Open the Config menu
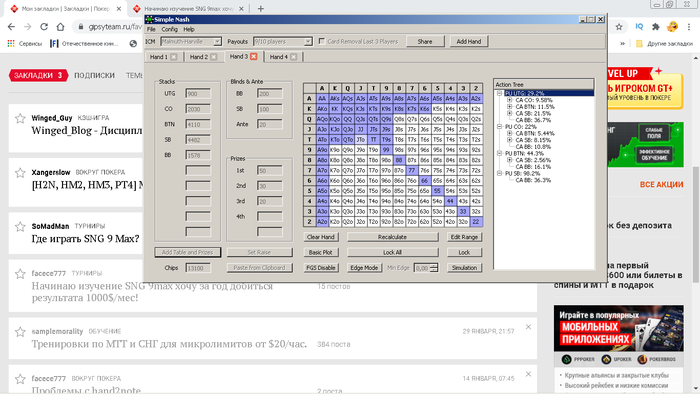The height and width of the screenshot is (394, 700). tap(169, 29)
